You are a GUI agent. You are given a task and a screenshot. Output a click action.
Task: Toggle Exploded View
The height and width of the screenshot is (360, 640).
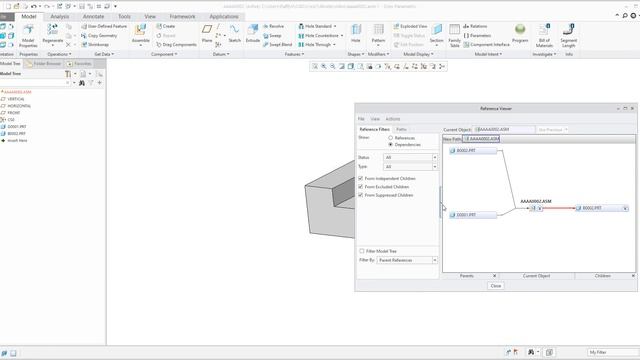coord(410,26)
